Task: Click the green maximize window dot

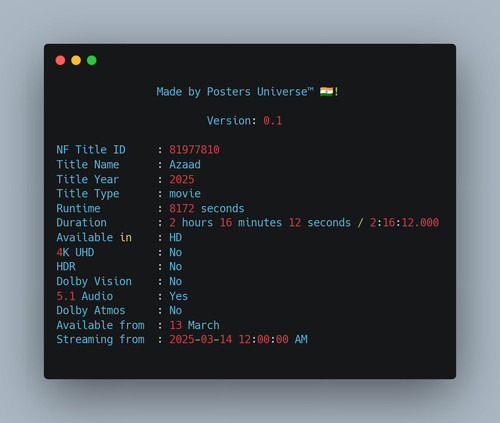Action: [x=92, y=60]
